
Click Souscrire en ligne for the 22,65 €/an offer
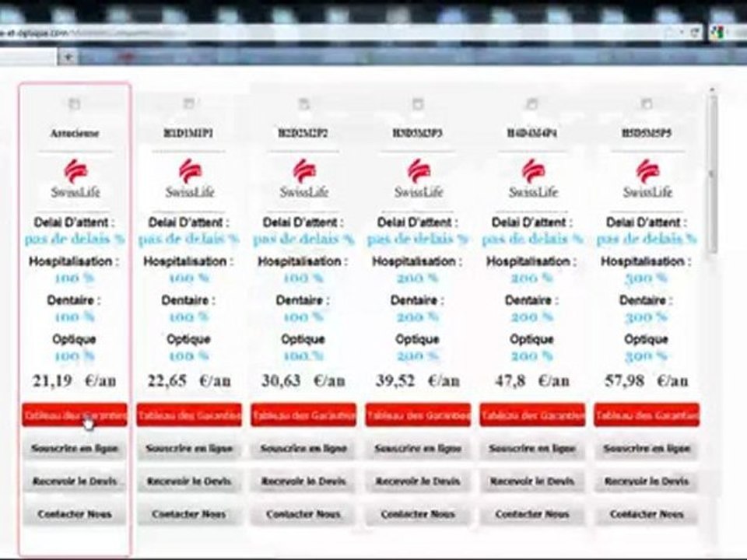click(189, 449)
